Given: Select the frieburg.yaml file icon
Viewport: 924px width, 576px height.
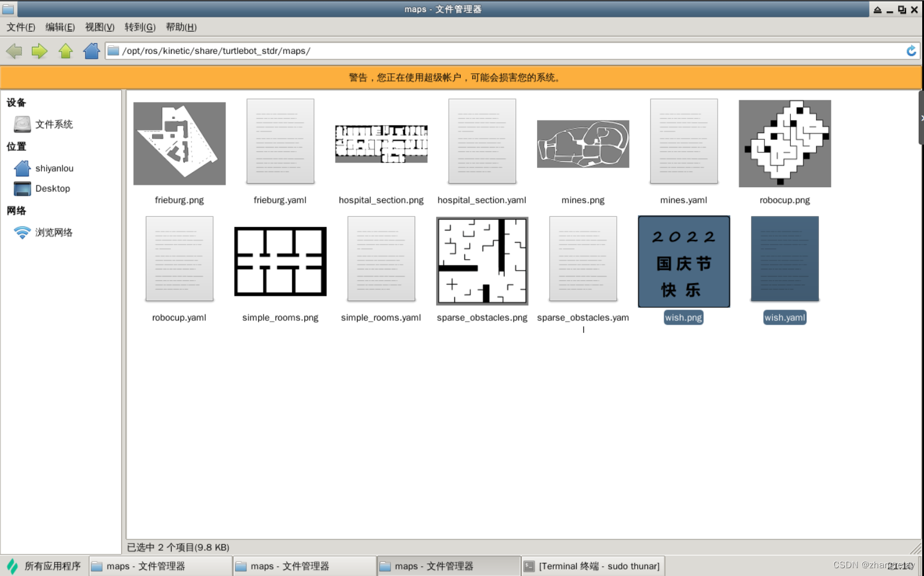Looking at the screenshot, I should click(280, 142).
